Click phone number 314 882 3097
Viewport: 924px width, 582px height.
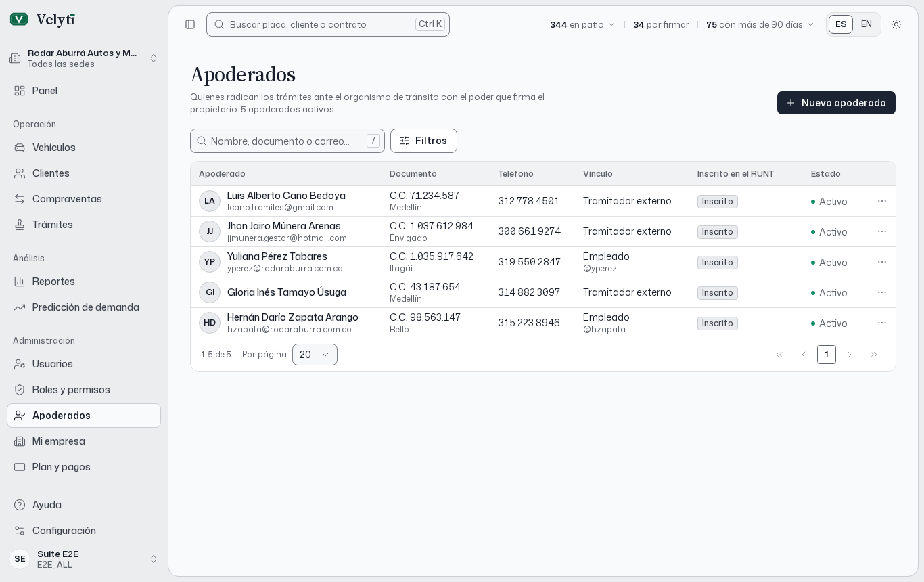click(x=529, y=292)
